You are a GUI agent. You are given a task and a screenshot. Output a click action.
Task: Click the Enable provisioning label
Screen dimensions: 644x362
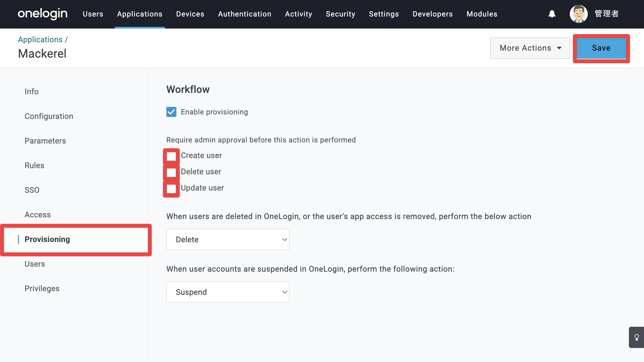click(x=214, y=112)
